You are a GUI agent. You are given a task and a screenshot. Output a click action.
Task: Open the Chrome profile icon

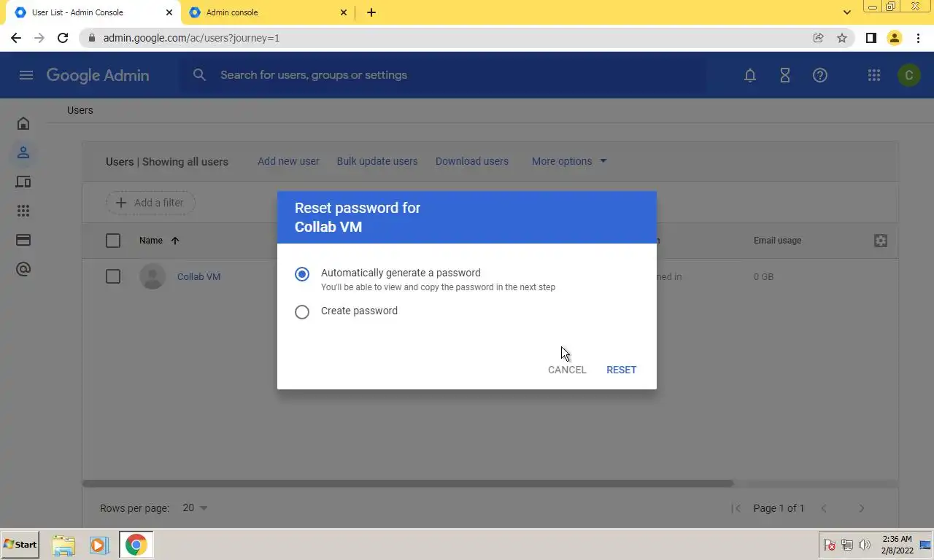(x=894, y=38)
